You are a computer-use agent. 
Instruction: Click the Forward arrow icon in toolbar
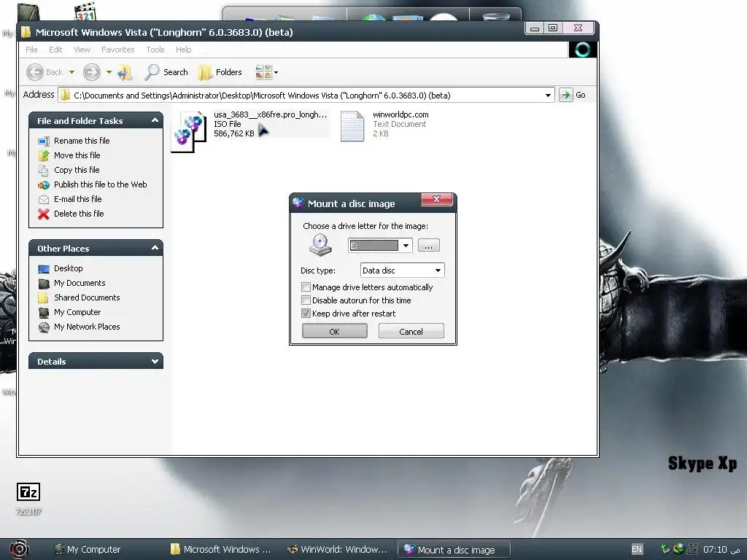click(91, 72)
